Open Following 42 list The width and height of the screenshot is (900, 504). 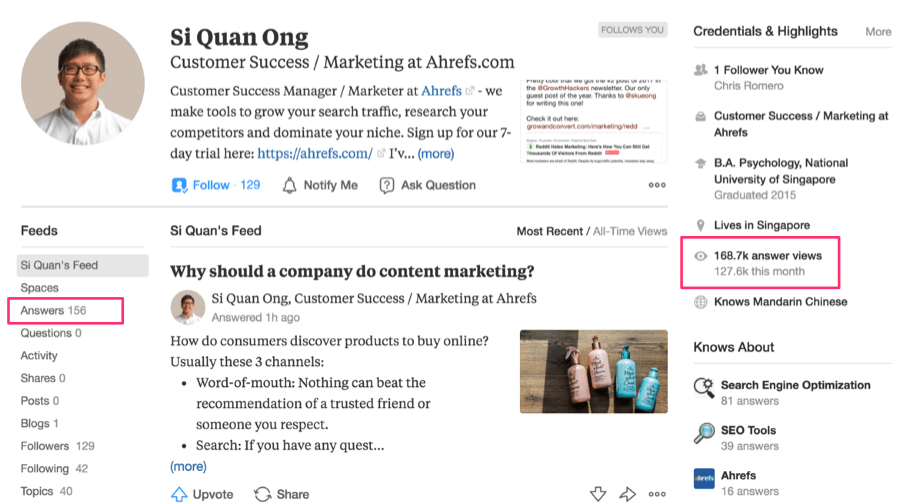click(54, 468)
